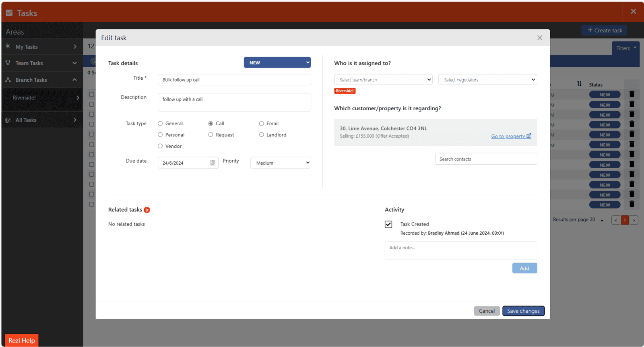
Task: Select the Vendor task type
Action: (x=160, y=146)
